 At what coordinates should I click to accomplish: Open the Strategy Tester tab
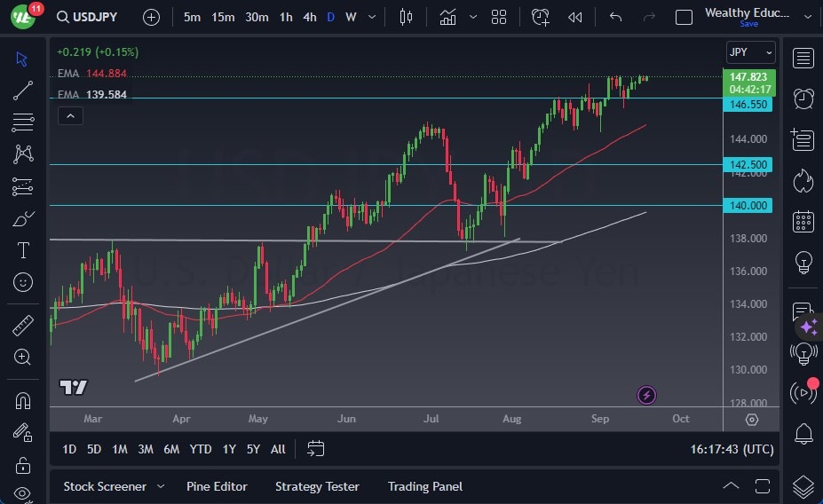[317, 486]
